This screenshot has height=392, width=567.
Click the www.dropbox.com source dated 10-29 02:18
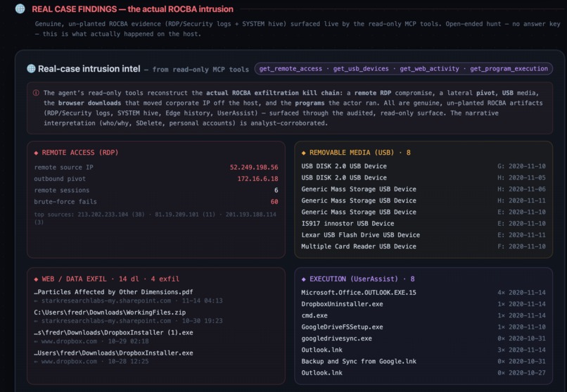91,341
